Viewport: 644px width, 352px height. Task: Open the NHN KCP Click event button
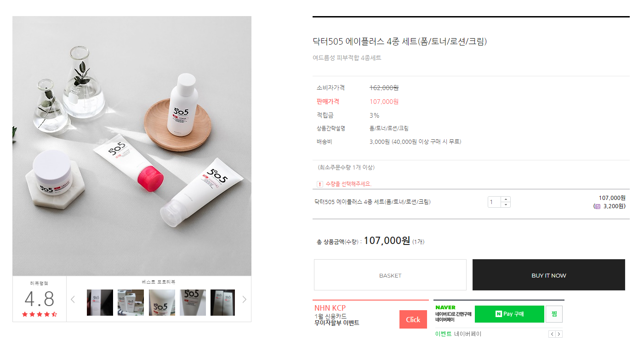click(413, 319)
